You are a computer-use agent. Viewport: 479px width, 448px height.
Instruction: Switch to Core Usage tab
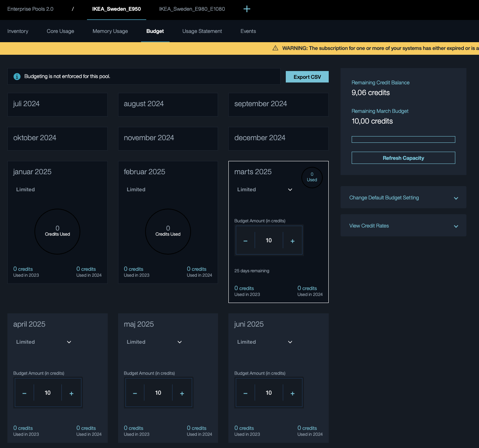(60, 31)
